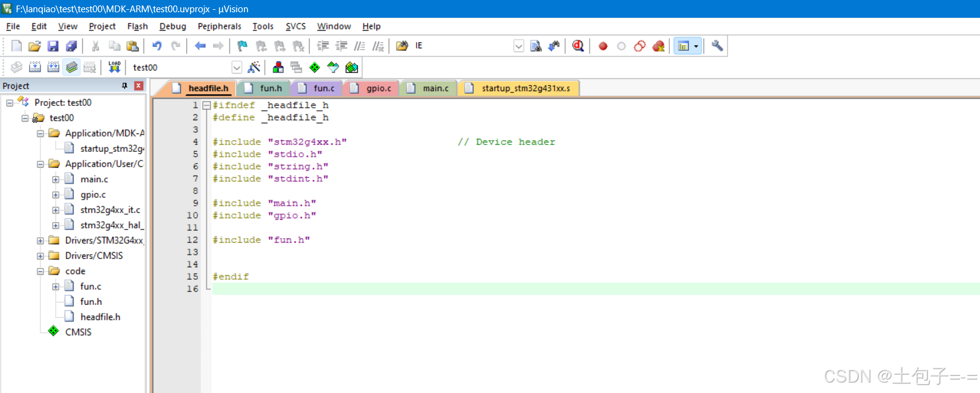Translate the current file
Image resolution: width=980 pixels, height=393 pixels.
pyautogui.click(x=17, y=67)
